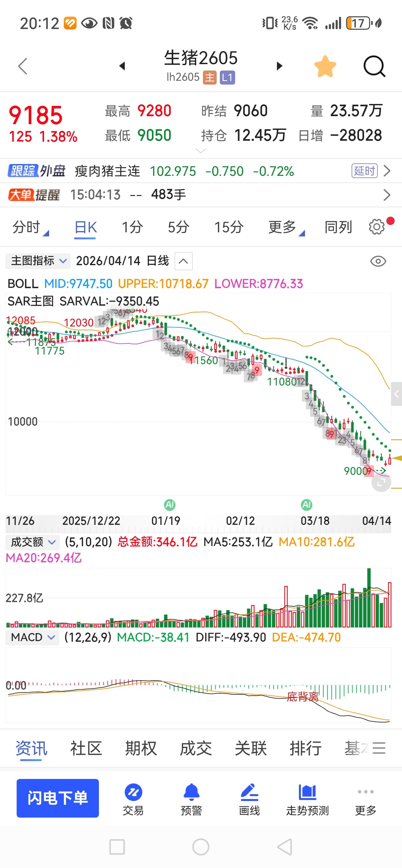Switch to next contract with right triangle
402x868 pixels.
tap(279, 66)
